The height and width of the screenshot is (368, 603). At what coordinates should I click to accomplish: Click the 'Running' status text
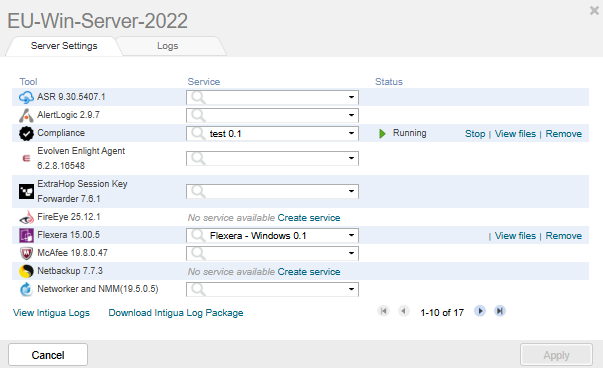pos(410,133)
